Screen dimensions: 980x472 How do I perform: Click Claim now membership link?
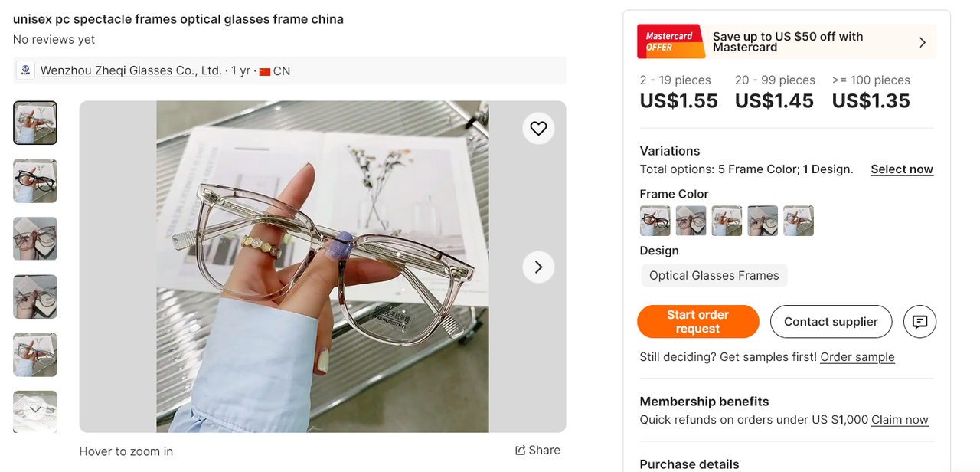[x=900, y=420]
